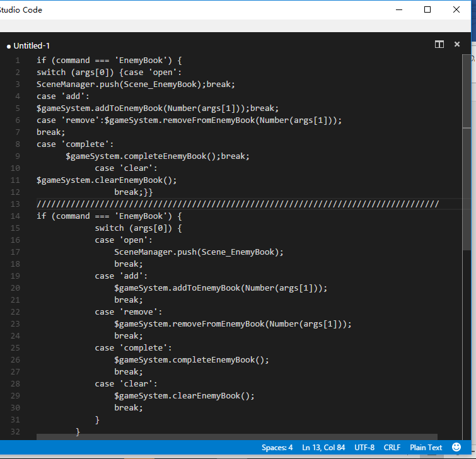Click 'break;' on line 30
The width and height of the screenshot is (476, 459).
coord(129,408)
